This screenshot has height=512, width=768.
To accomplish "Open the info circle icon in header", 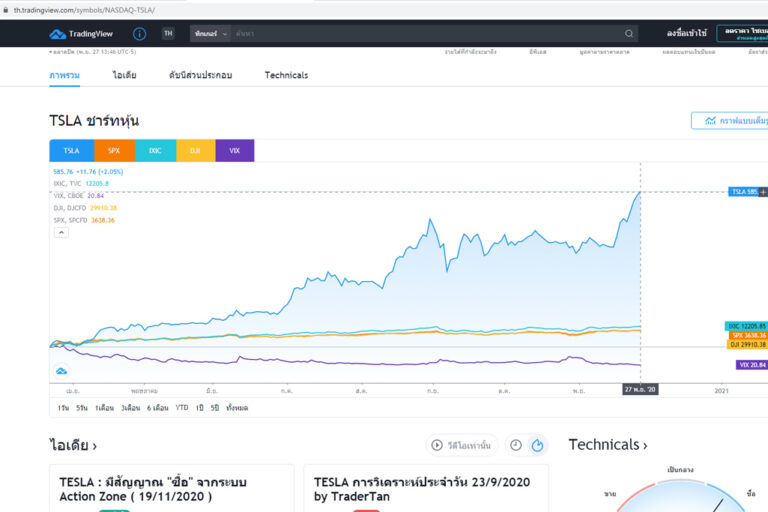I will [x=139, y=34].
